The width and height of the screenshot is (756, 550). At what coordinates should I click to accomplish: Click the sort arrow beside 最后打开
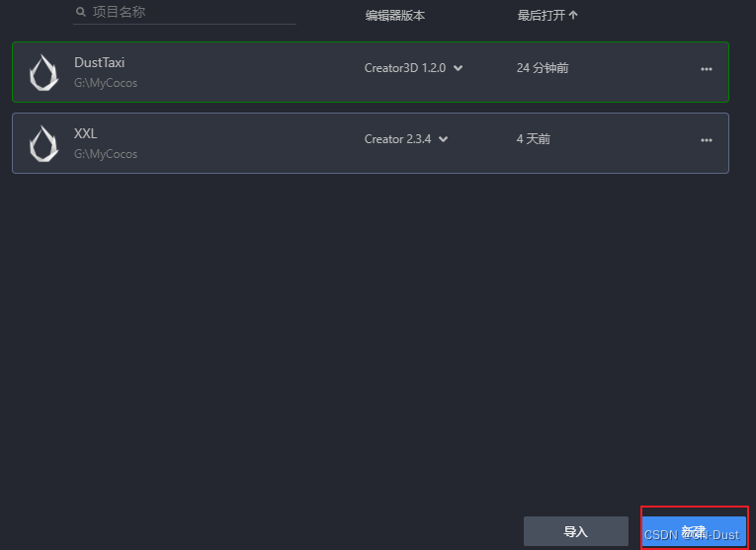click(573, 16)
